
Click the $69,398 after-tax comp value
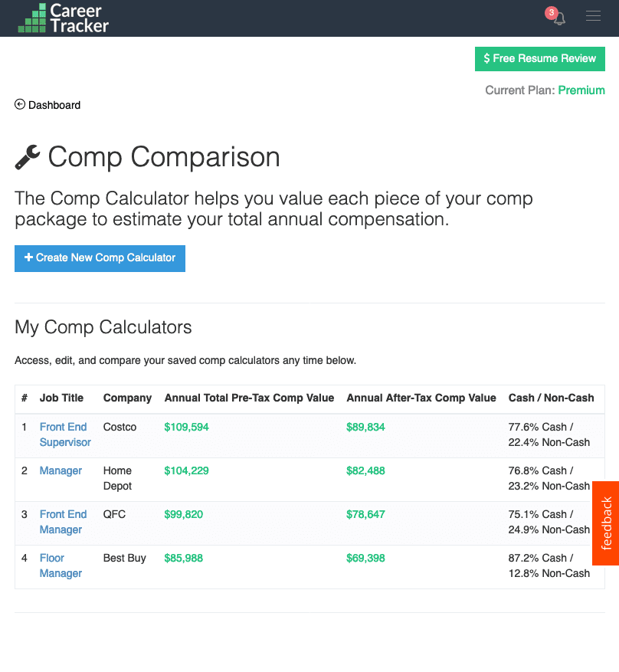tap(365, 558)
